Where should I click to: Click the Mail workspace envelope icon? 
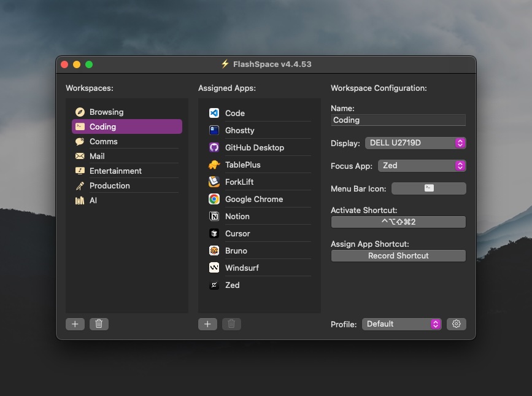click(80, 156)
